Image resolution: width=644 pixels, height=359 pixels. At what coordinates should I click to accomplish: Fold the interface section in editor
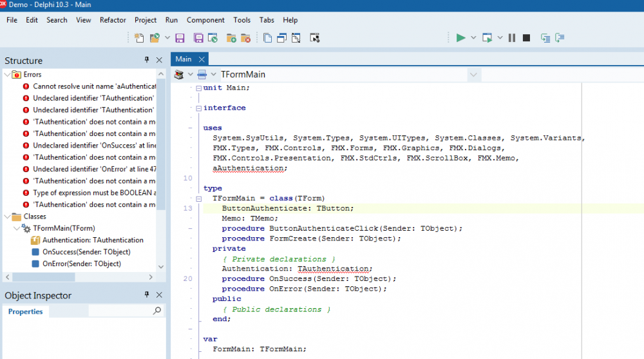(199, 108)
